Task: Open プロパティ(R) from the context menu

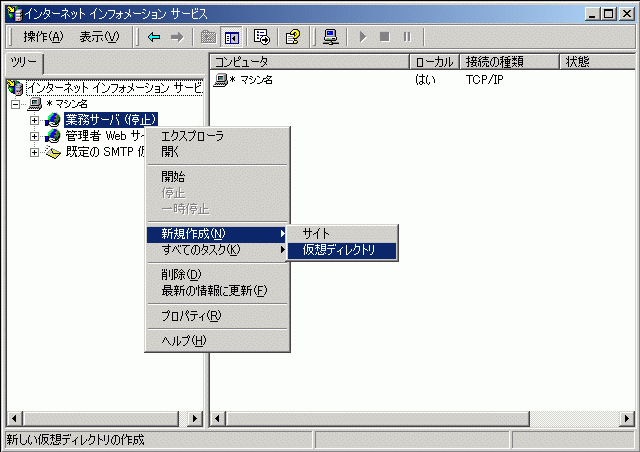Action: tap(218, 316)
